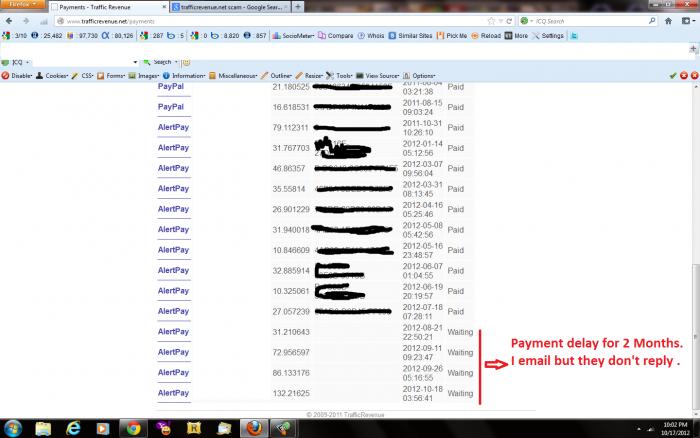The width and height of the screenshot is (700, 438).
Task: Open the orange Firefox menu button
Action: [x=22, y=4]
